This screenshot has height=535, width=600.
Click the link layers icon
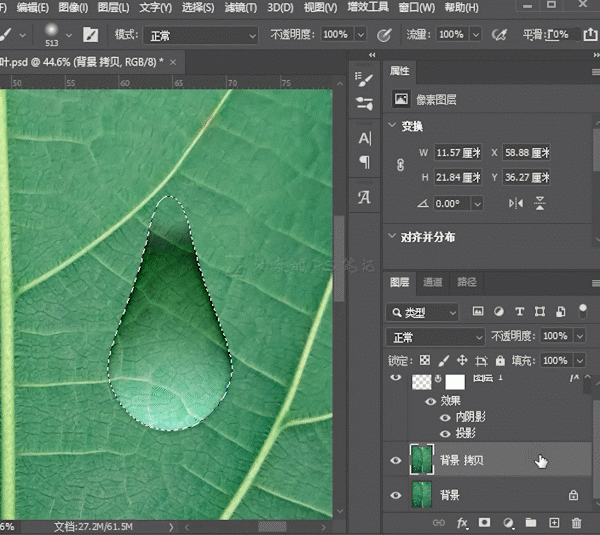(439, 523)
